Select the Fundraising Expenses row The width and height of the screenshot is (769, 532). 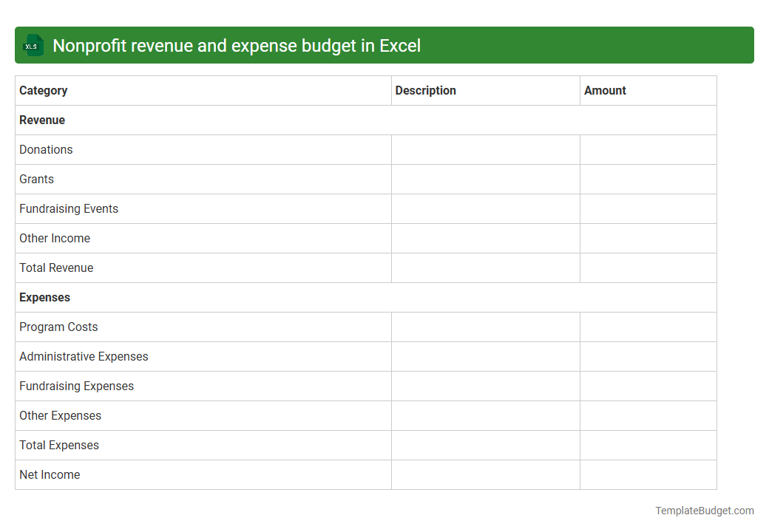pyautogui.click(x=76, y=386)
